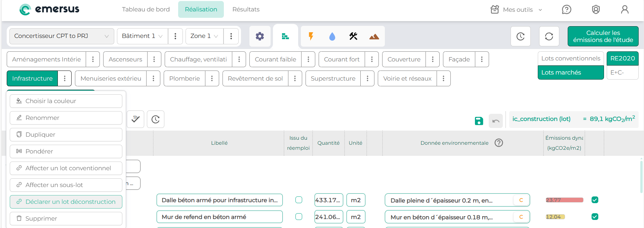644x228 pixels.
Task: Open the earthworks mound tab
Action: tap(374, 36)
